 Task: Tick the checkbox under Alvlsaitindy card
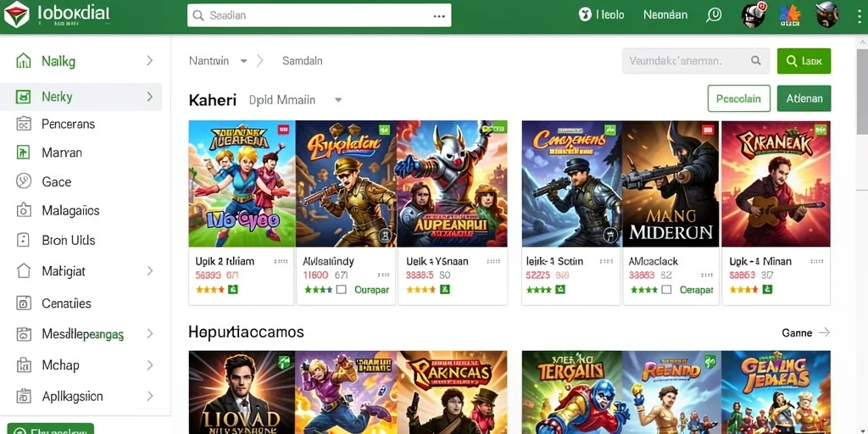click(342, 290)
